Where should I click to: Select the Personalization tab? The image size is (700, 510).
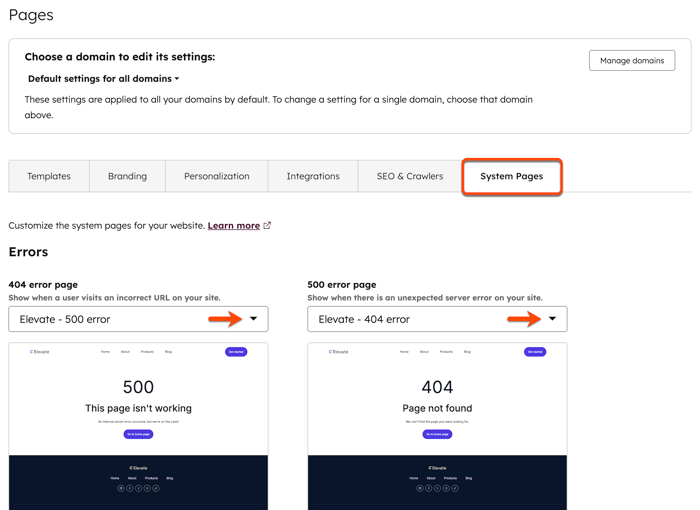click(x=216, y=176)
